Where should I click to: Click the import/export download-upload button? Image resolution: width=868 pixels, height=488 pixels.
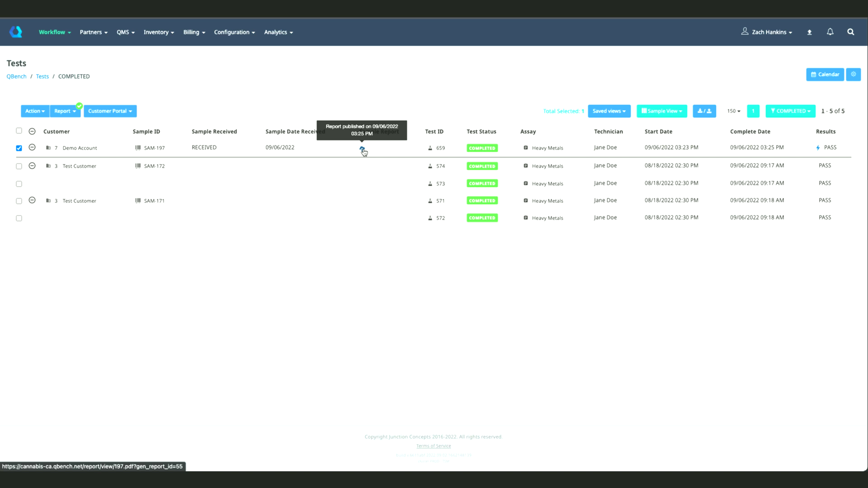click(704, 111)
